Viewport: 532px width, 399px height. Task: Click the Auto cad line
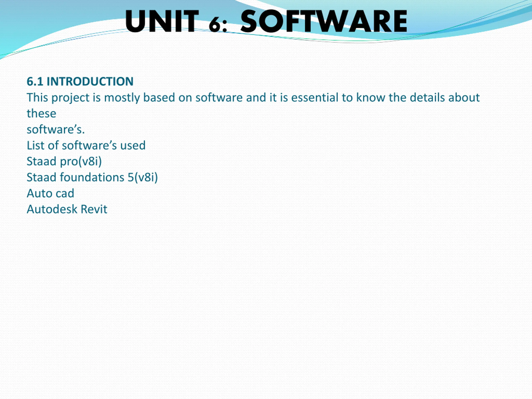(50, 193)
